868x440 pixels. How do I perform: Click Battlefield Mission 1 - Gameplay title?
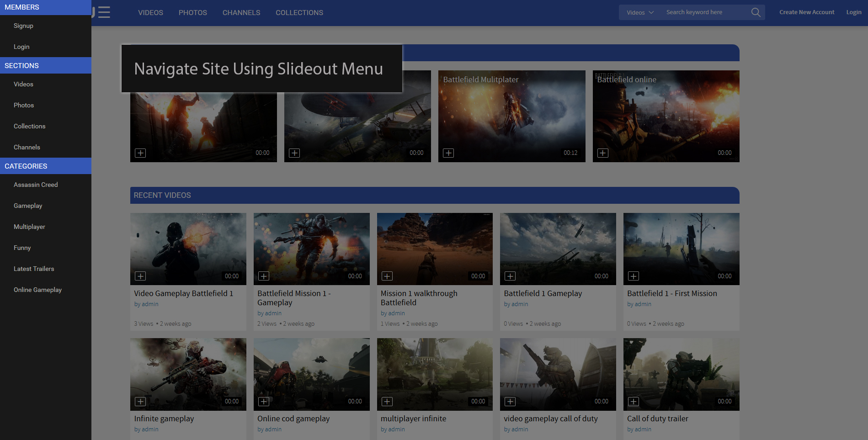pyautogui.click(x=294, y=298)
